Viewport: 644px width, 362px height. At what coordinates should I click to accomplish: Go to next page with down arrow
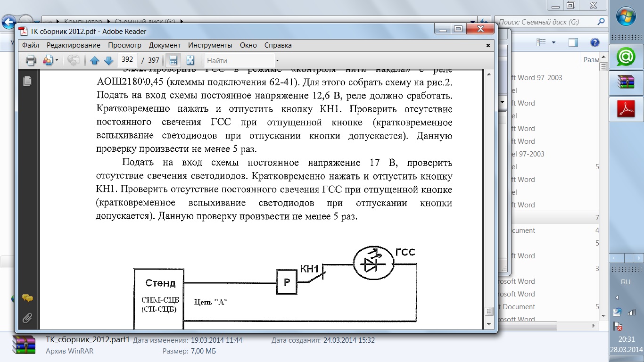pos(108,60)
